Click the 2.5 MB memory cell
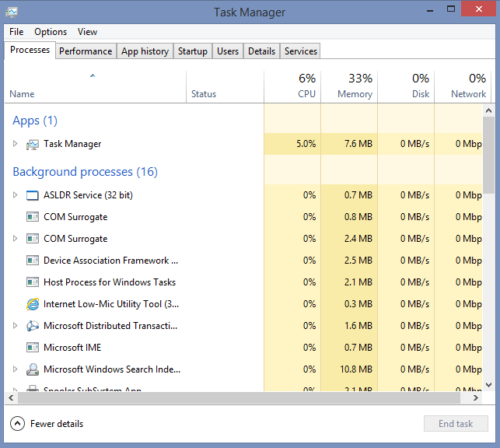Viewport: 500px width, 448px height. click(349, 261)
